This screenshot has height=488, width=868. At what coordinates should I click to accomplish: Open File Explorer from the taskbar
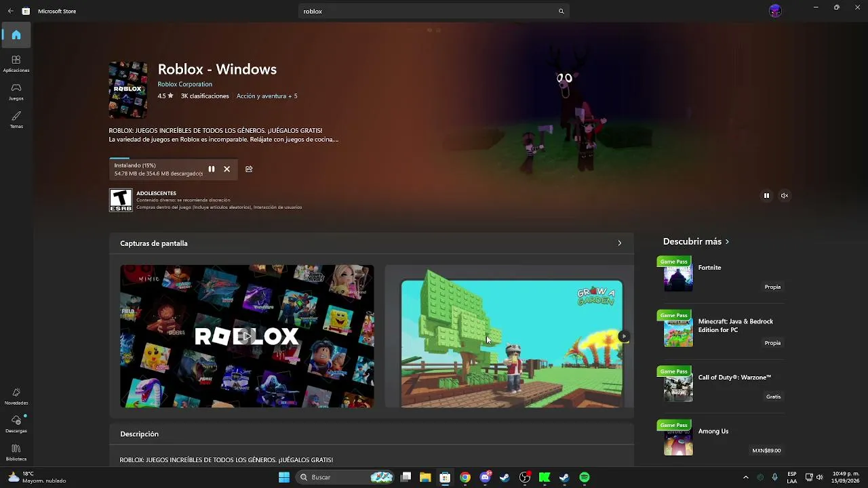click(x=425, y=477)
